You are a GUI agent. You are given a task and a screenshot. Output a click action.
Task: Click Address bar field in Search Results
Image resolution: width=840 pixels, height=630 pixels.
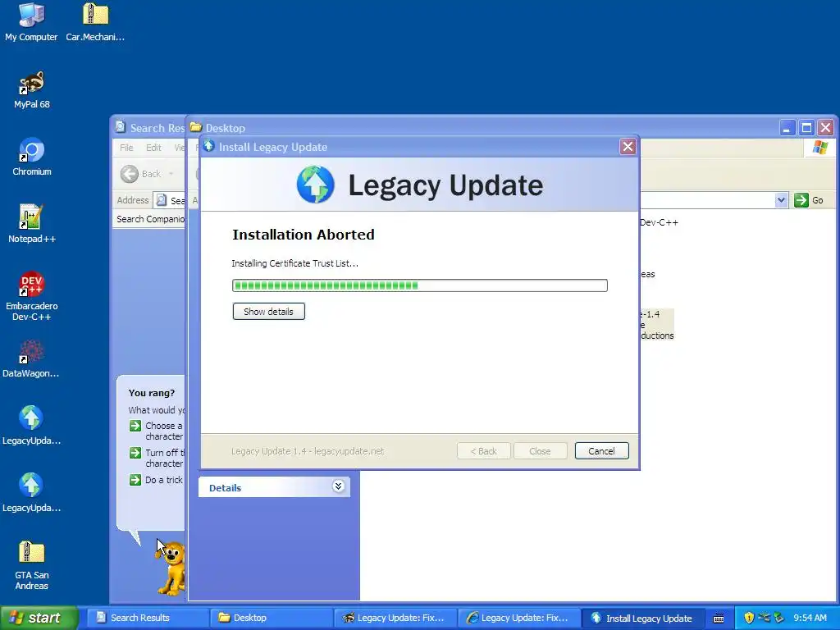169,200
